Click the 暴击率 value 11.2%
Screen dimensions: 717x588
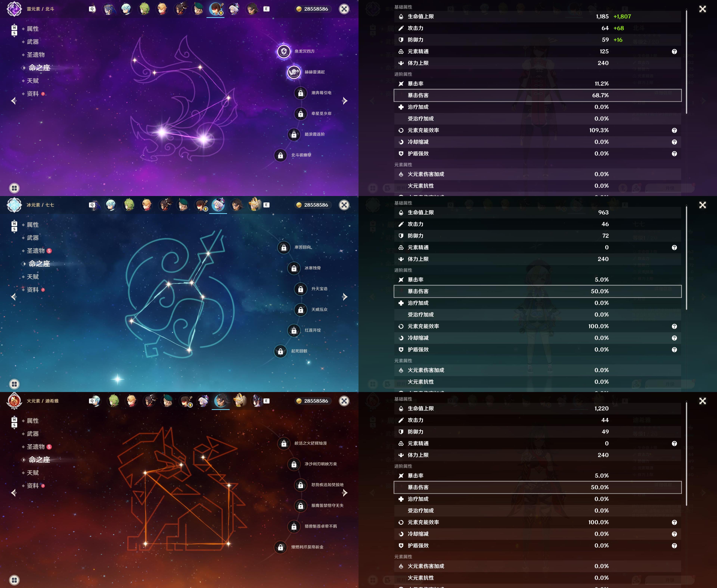pos(602,84)
